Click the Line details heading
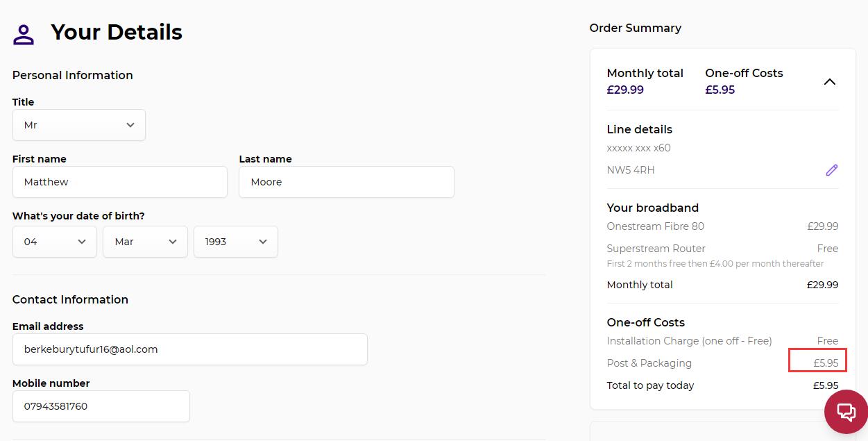Viewport: 868px width, 441px height. point(640,129)
